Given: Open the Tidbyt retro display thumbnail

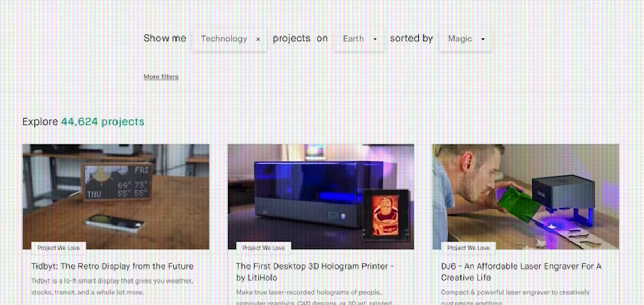Looking at the screenshot, I should pos(116,196).
